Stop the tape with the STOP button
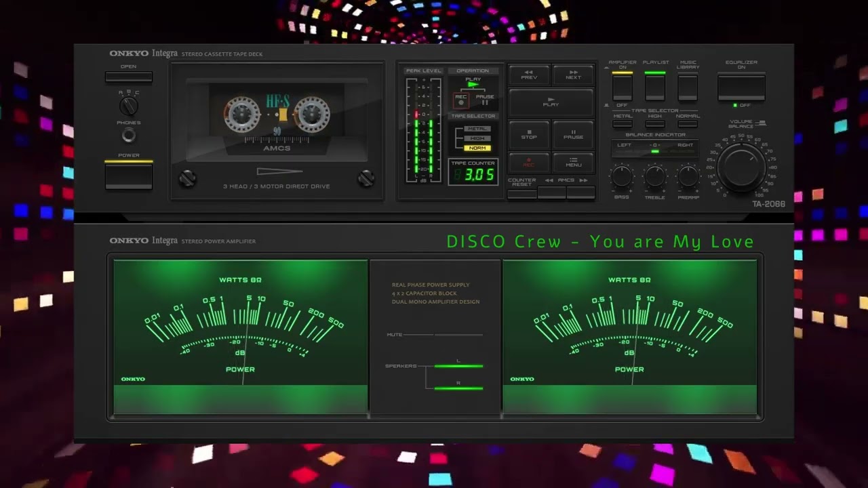Screen dimensions: 868x488 [529, 135]
